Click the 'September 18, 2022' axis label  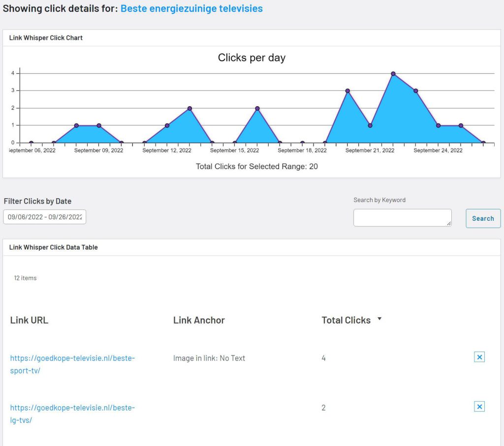[302, 150]
